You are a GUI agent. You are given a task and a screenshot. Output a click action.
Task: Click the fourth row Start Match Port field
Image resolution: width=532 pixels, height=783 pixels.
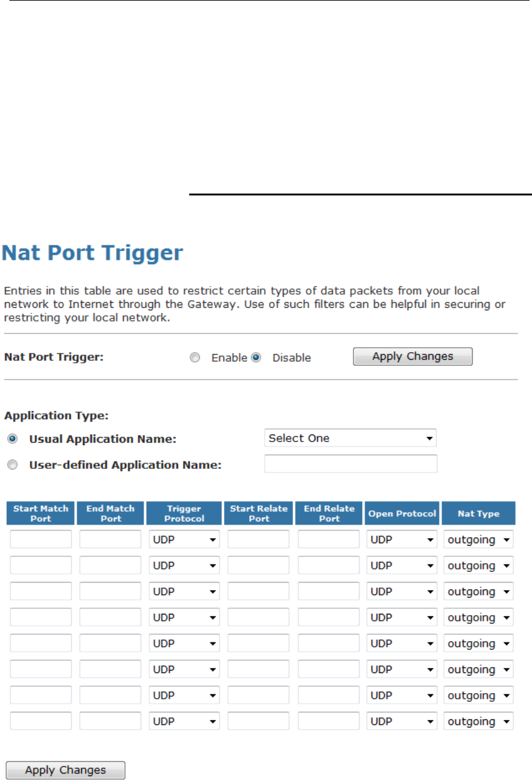(x=41, y=618)
